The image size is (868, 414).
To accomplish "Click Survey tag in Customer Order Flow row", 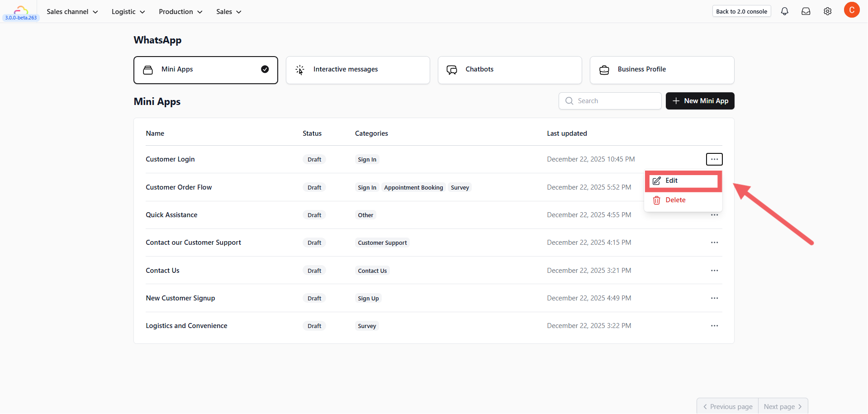I will [460, 187].
